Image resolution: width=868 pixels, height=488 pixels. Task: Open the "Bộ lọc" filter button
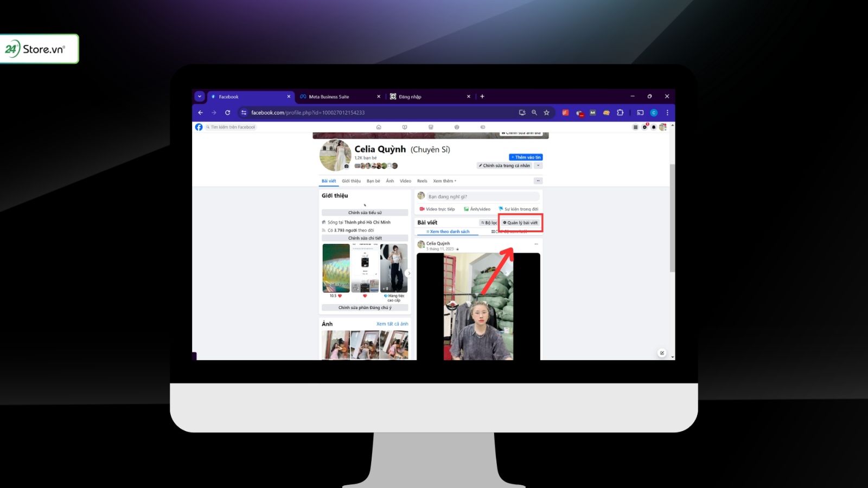489,223
